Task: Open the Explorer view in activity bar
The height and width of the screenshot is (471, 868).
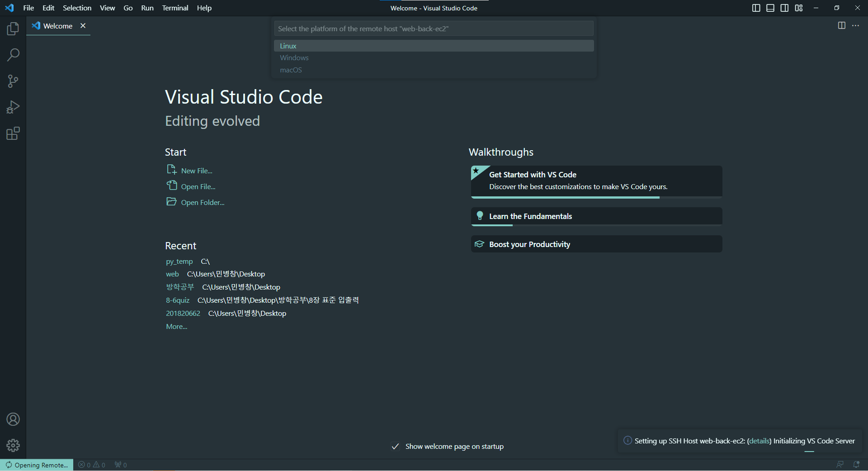Action: point(13,29)
